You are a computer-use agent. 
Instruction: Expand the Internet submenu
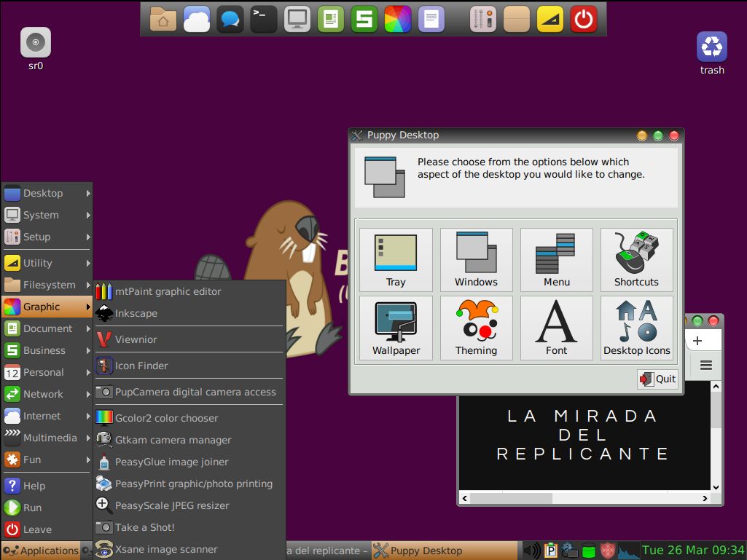[x=47, y=417]
